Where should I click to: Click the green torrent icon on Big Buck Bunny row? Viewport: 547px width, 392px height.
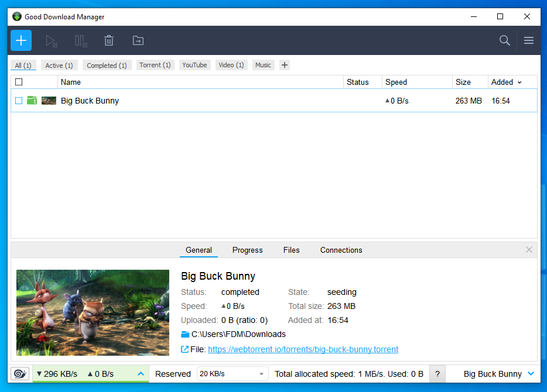point(32,100)
